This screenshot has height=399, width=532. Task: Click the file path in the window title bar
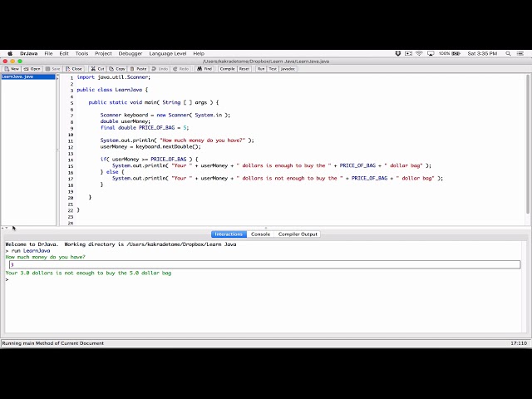click(x=266, y=62)
